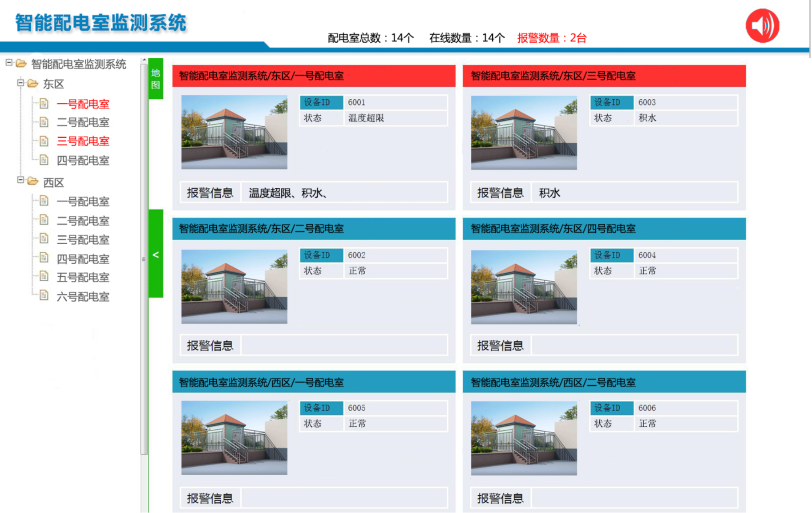Click the document icon beside East 四号配电室
Viewport: 812px width, 513px height.
44,160
